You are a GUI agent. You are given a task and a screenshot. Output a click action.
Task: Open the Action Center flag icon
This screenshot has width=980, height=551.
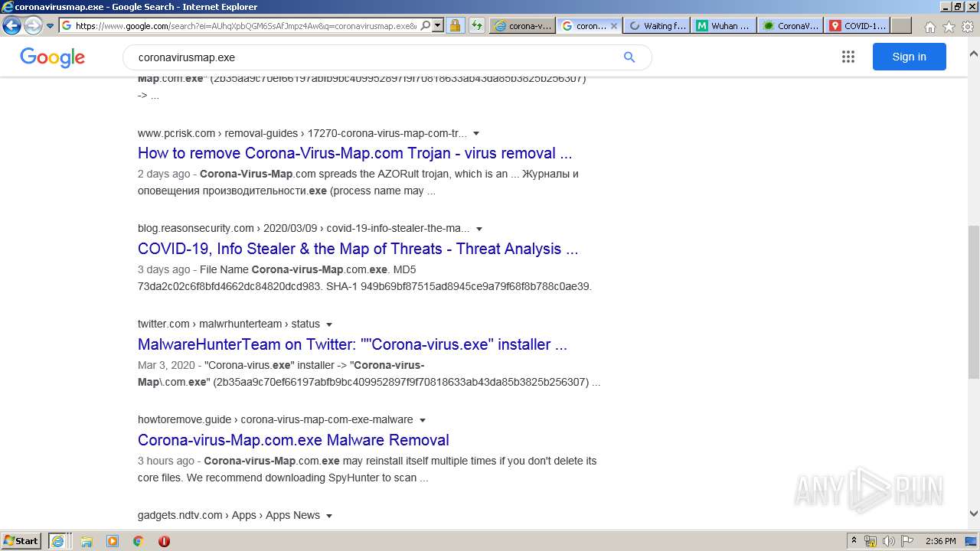[x=906, y=541]
